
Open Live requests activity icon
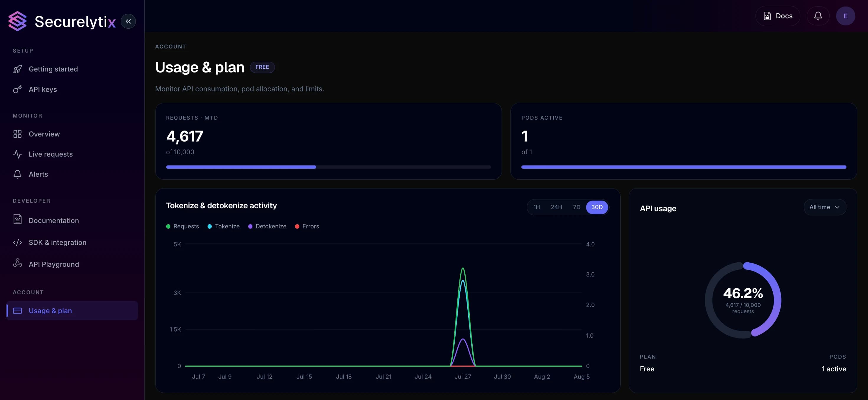[17, 154]
